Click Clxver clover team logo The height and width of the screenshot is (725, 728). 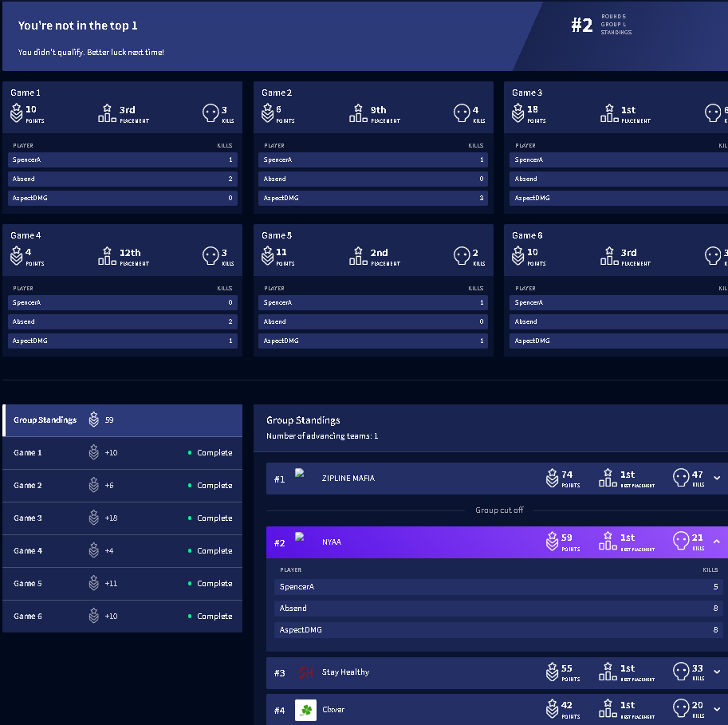tap(305, 710)
